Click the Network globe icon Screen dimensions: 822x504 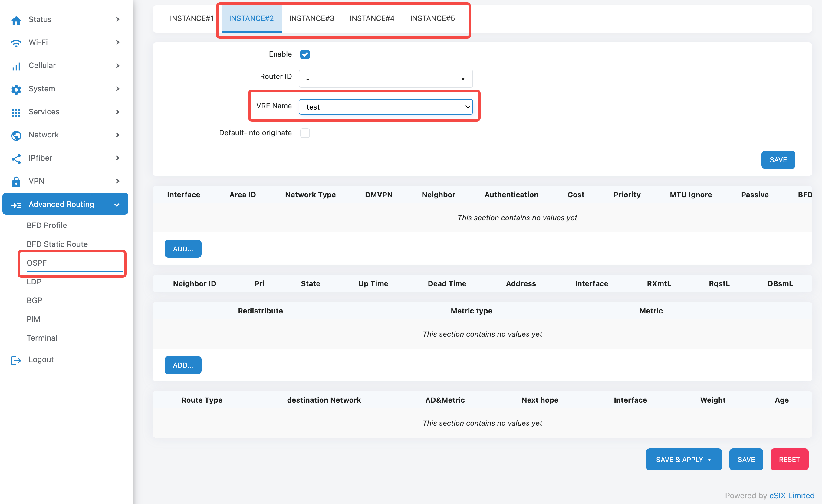(16, 135)
